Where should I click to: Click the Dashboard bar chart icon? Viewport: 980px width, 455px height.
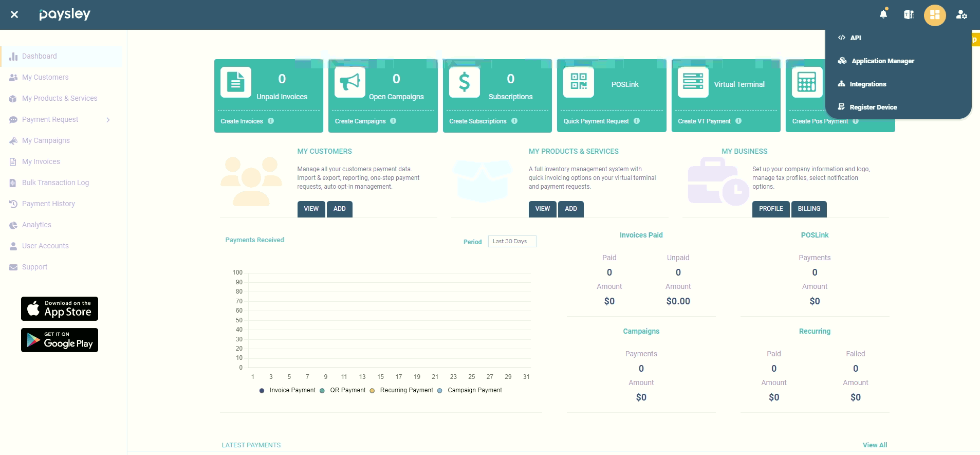click(x=13, y=56)
